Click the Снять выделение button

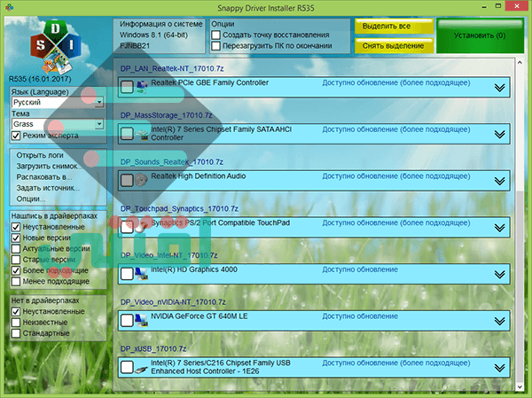pyautogui.click(x=394, y=46)
